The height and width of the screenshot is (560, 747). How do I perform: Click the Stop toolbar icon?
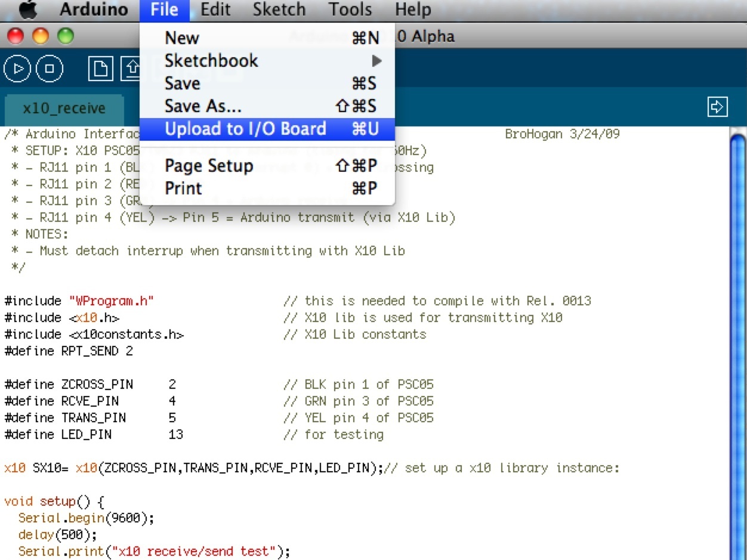tap(50, 69)
